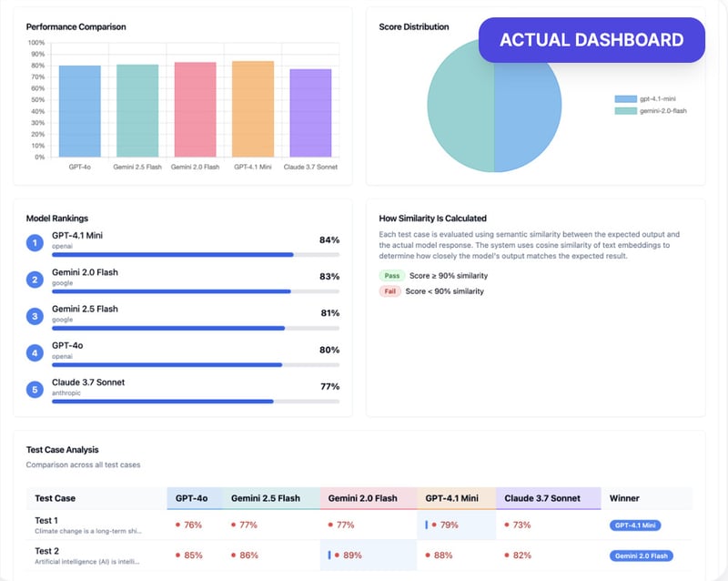This screenshot has height=581, width=728.
Task: Click the rank 4 badge beside GPT-4o
Action: coord(35,352)
